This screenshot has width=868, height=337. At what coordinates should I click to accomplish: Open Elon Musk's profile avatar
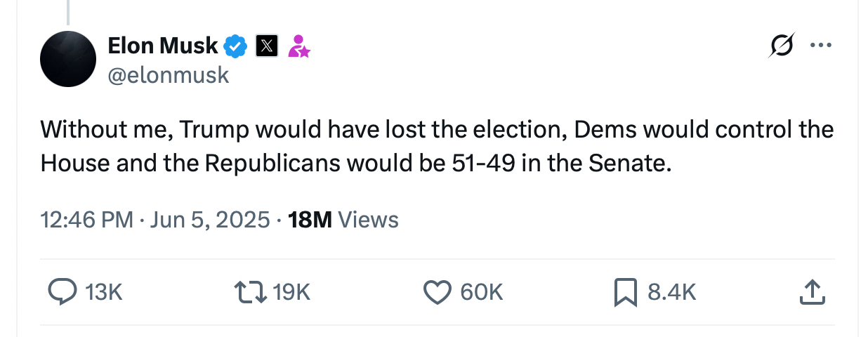(68, 59)
